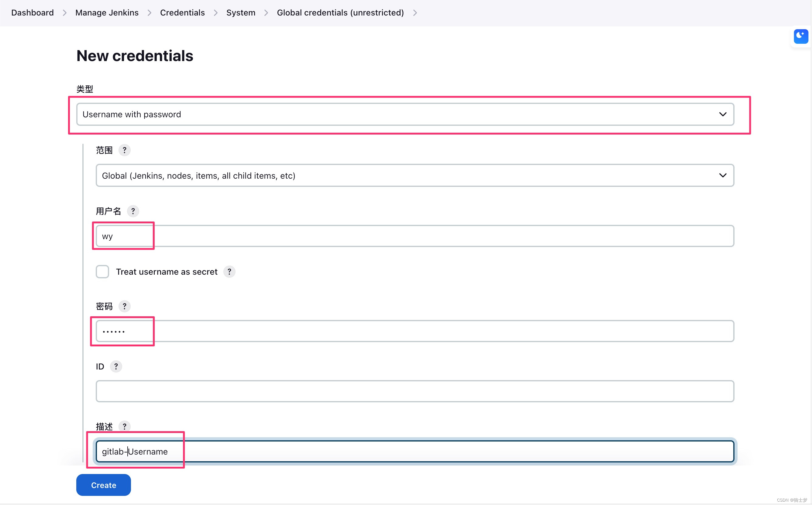Image resolution: width=812 pixels, height=505 pixels.
Task: Open help for the 用户名 username field
Action: coord(133,211)
